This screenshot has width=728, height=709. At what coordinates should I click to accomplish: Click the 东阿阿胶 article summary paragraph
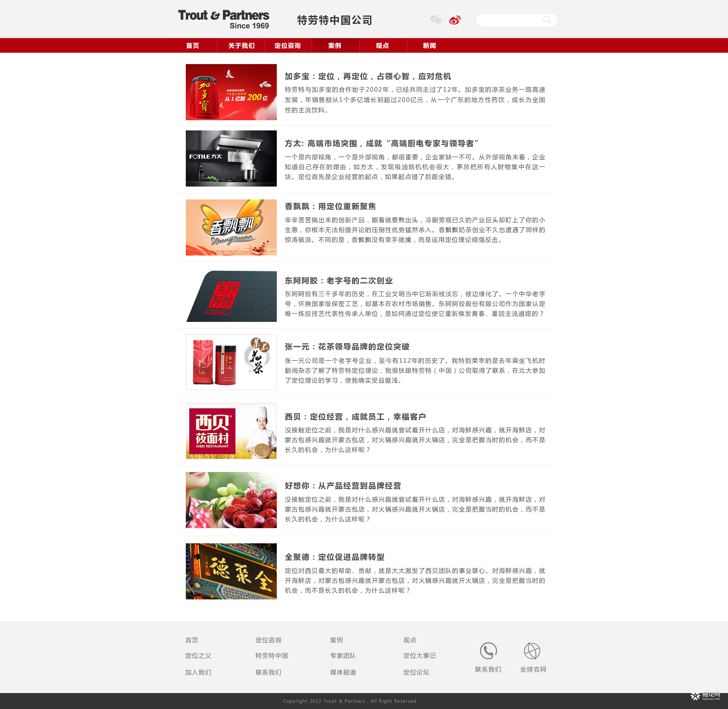(415, 304)
